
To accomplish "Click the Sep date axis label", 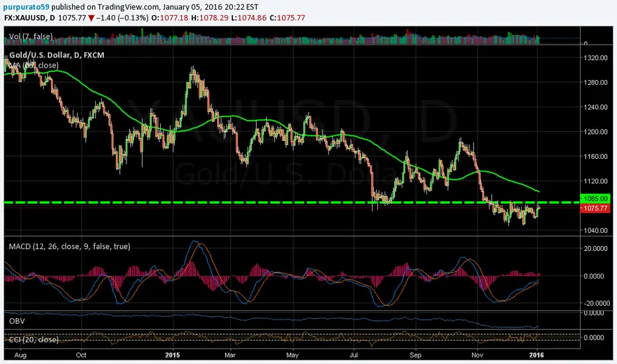I will click(x=415, y=355).
